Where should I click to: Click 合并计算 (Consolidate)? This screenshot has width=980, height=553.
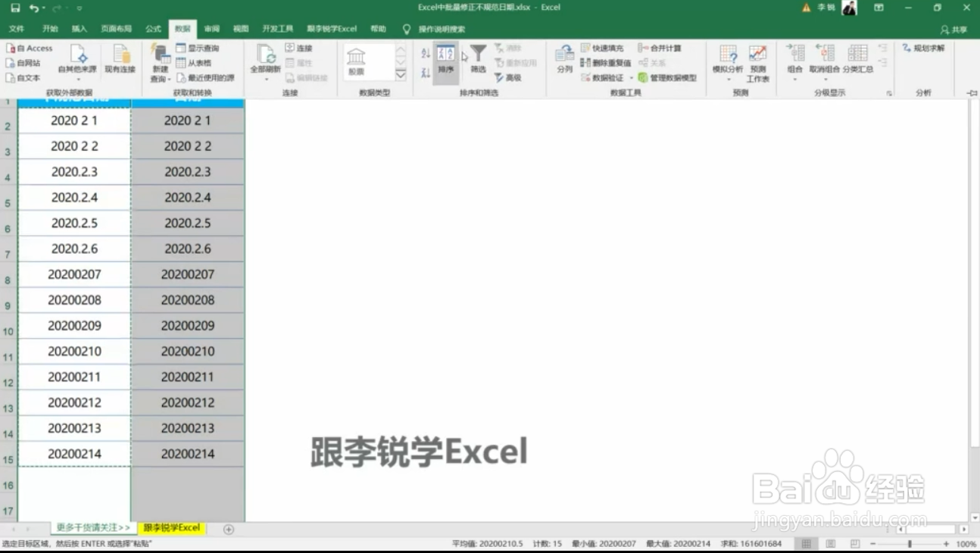pyautogui.click(x=660, y=48)
